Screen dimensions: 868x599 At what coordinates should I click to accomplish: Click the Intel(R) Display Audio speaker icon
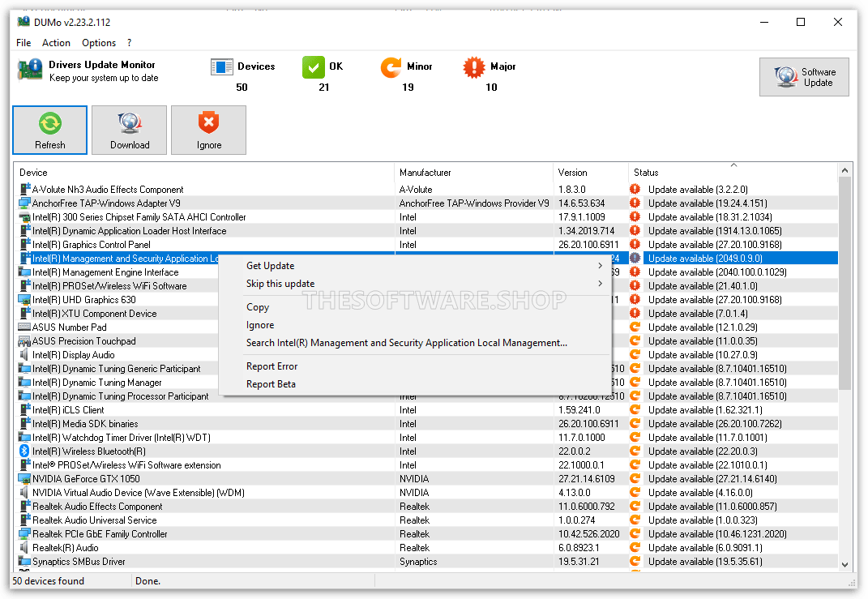pos(24,354)
